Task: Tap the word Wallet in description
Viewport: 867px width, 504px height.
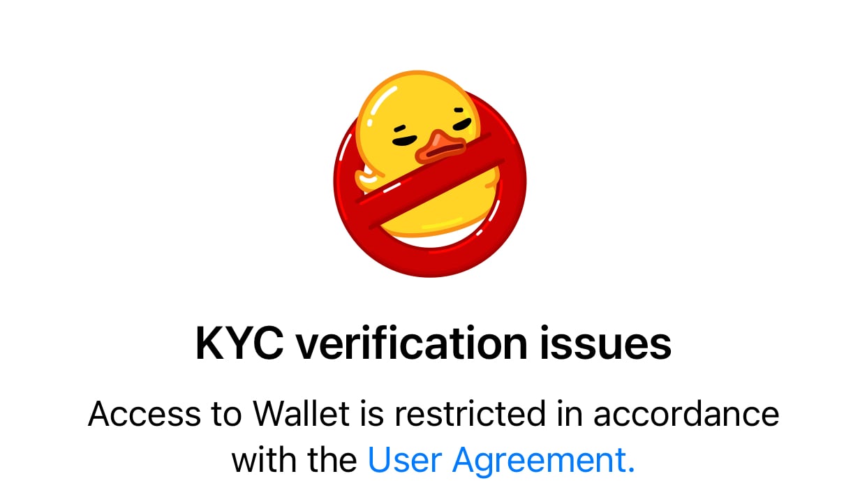Action: (x=301, y=414)
